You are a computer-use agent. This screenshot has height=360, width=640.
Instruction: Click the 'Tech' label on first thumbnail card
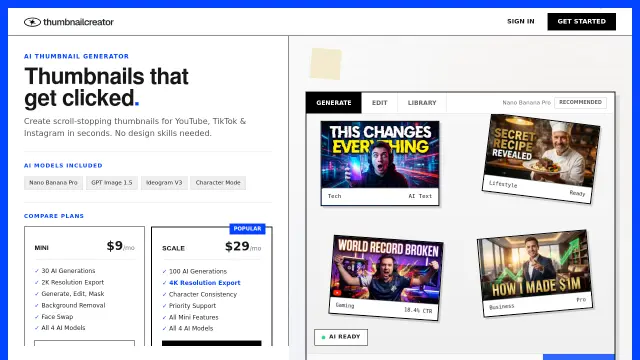pos(334,196)
